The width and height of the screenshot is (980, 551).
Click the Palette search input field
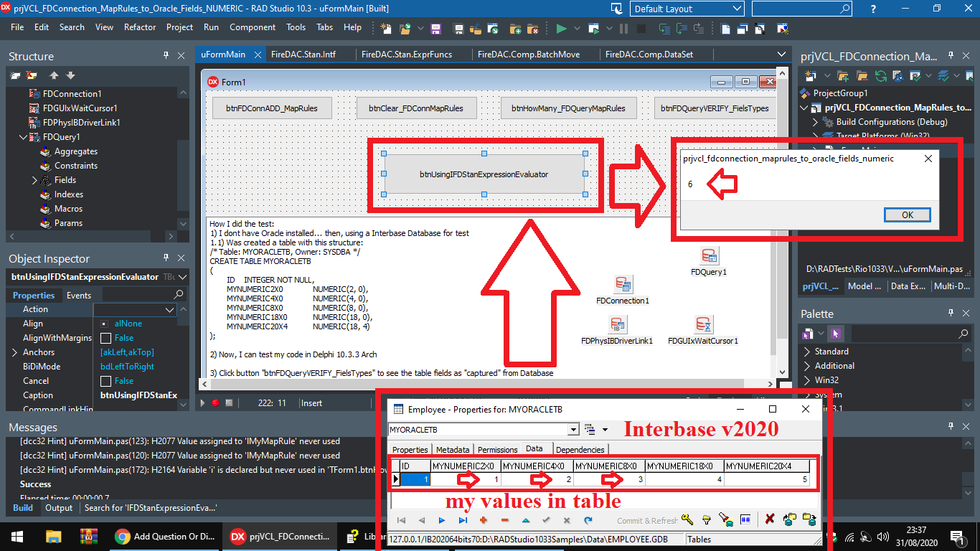coord(905,334)
